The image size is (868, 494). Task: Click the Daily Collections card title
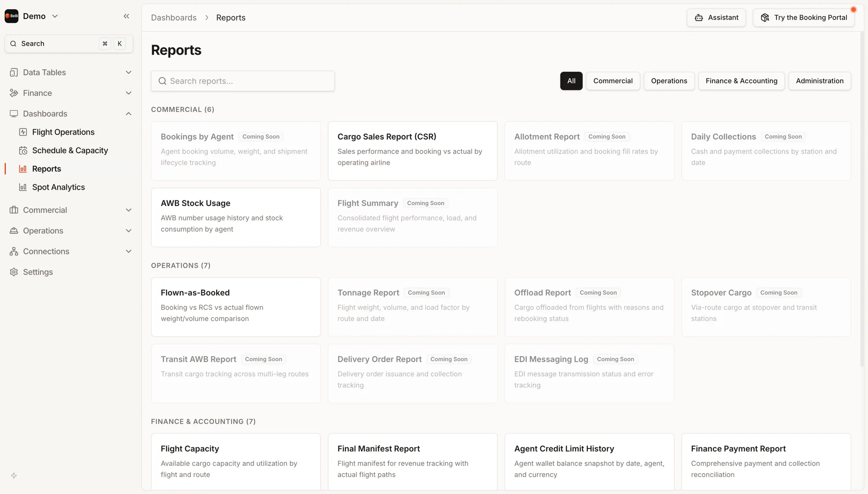click(x=723, y=137)
